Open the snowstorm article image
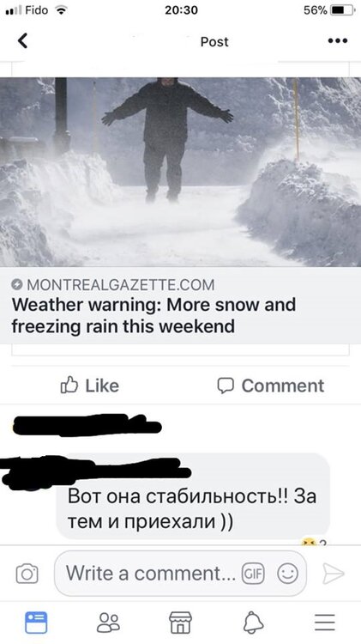Image resolution: width=361 pixels, height=644 pixels. tap(180, 172)
